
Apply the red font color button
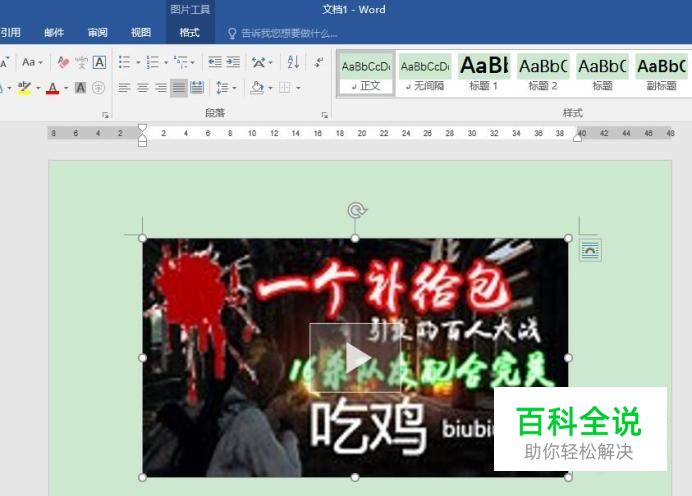[x=53, y=88]
